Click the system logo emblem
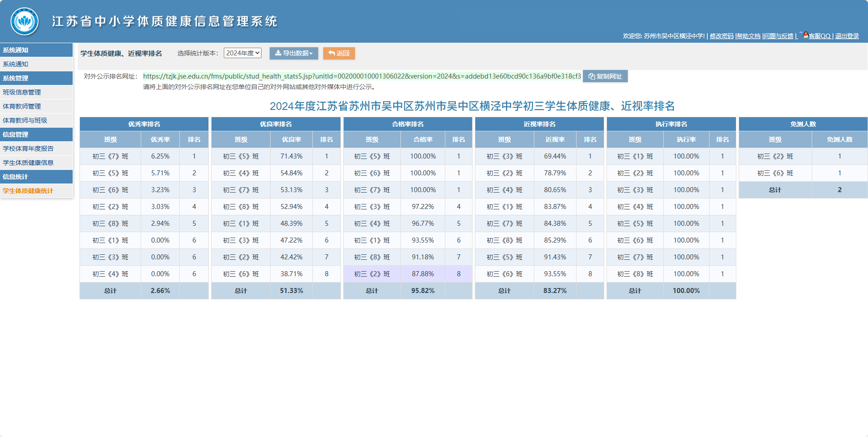 point(25,21)
